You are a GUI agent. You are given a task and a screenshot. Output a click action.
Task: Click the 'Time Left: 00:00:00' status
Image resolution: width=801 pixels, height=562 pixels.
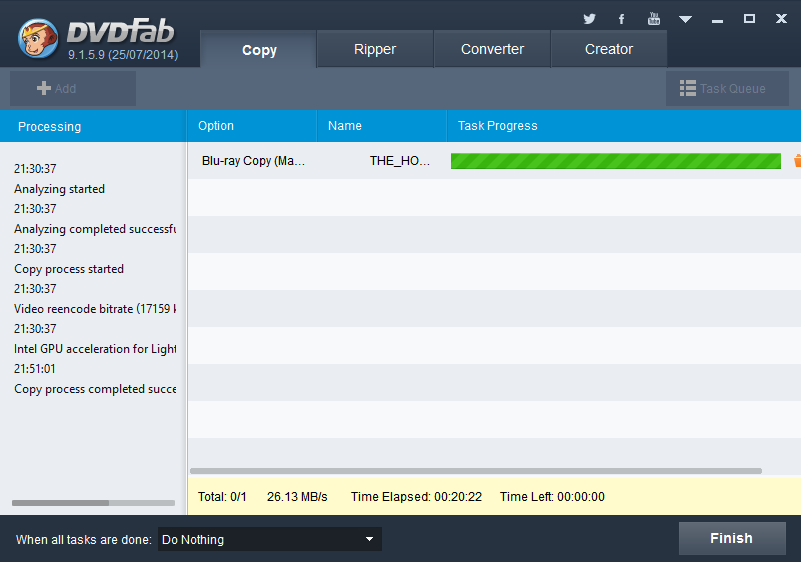(552, 497)
